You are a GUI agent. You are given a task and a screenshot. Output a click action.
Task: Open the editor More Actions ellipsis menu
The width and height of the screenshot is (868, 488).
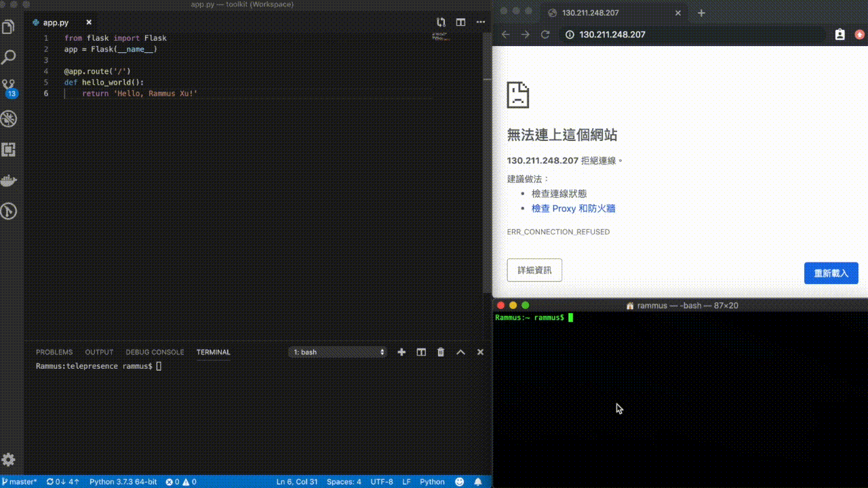[480, 22]
